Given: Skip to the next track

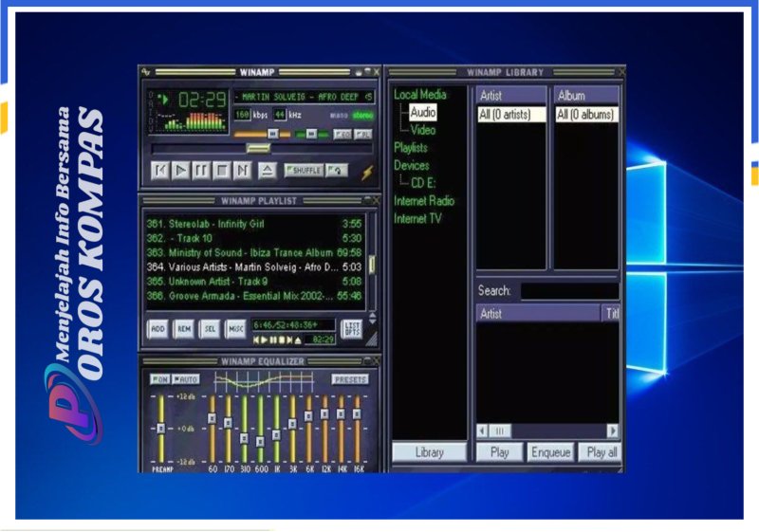Looking at the screenshot, I should coord(242,171).
